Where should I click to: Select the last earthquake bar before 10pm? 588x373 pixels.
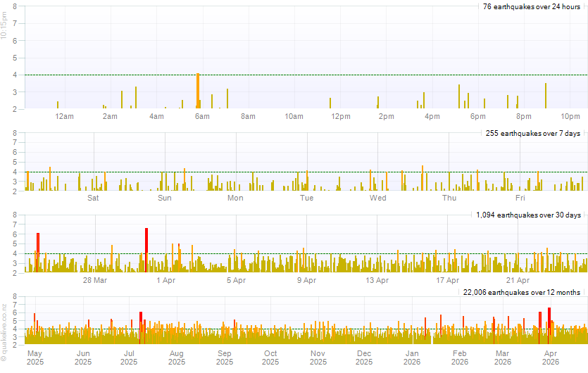coord(546,96)
